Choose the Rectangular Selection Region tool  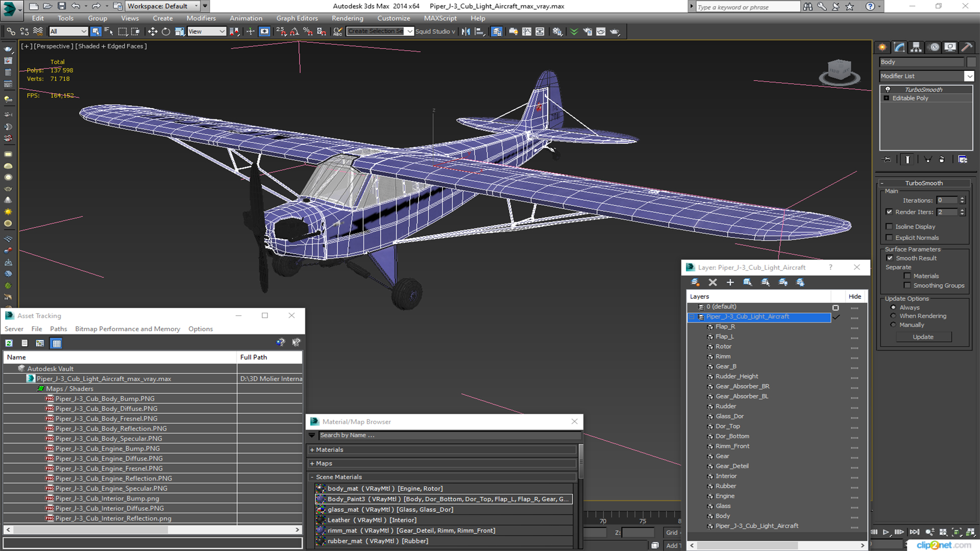pyautogui.click(x=122, y=32)
